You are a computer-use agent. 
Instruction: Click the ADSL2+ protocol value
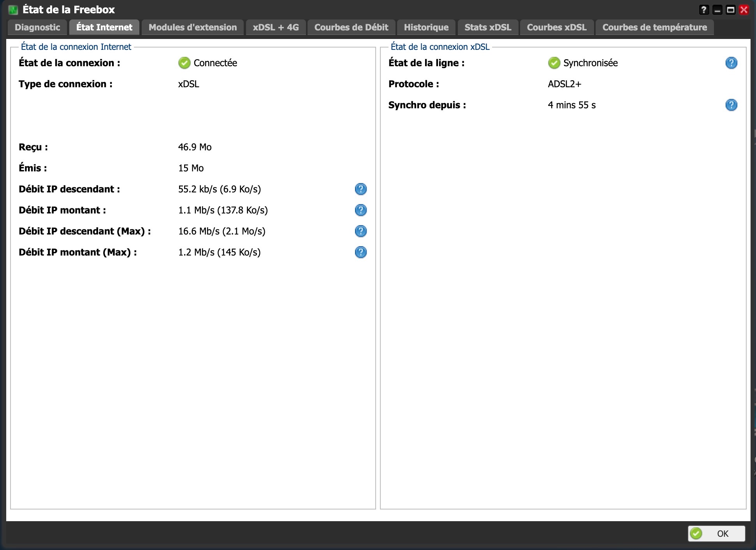tap(564, 84)
